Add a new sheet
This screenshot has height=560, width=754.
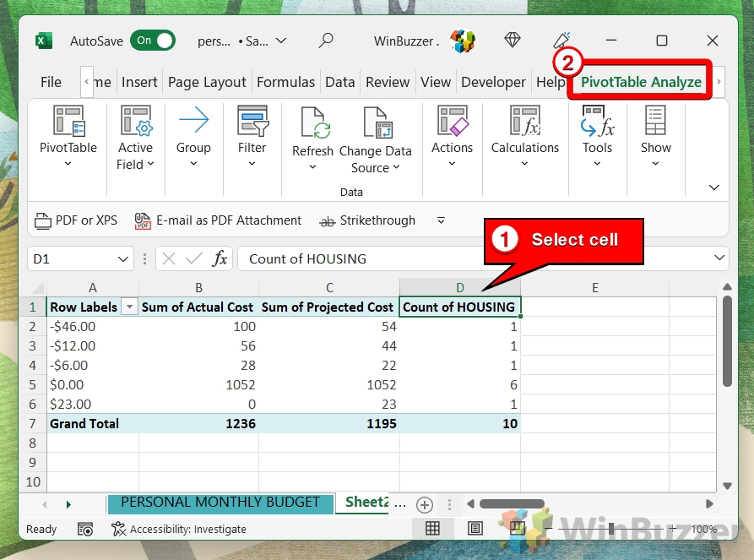point(424,504)
